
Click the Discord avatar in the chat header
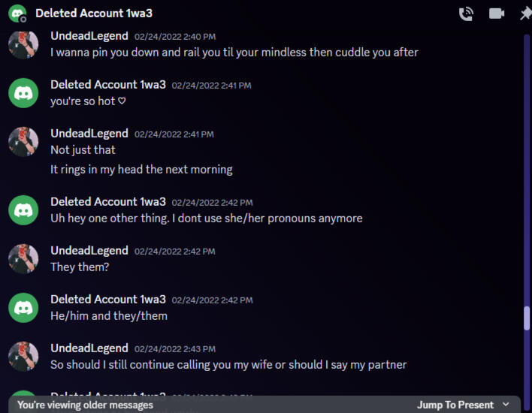(17, 14)
